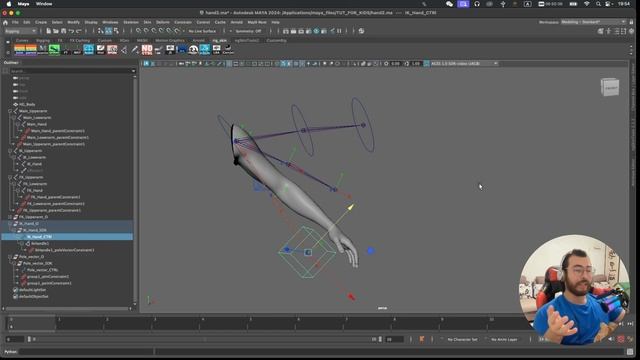Screen dimensions: 640x360
Task: Click the viewport view cube
Action: [610, 87]
